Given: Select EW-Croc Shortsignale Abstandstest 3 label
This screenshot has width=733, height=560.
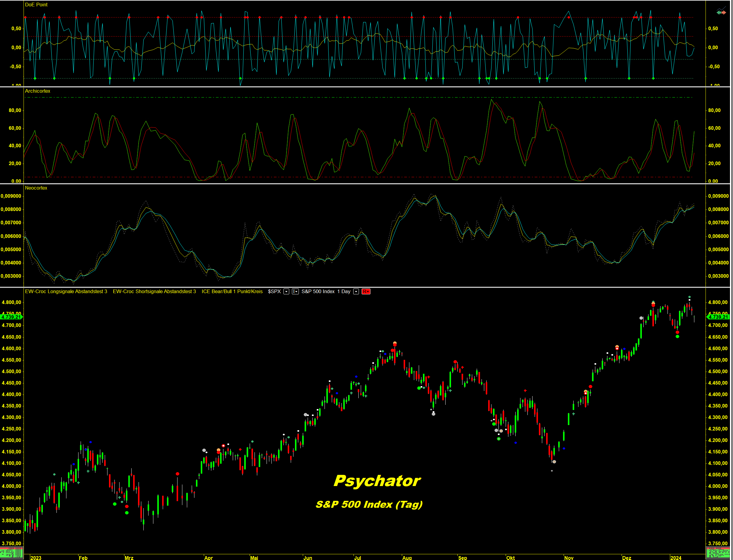Looking at the screenshot, I should tap(154, 292).
